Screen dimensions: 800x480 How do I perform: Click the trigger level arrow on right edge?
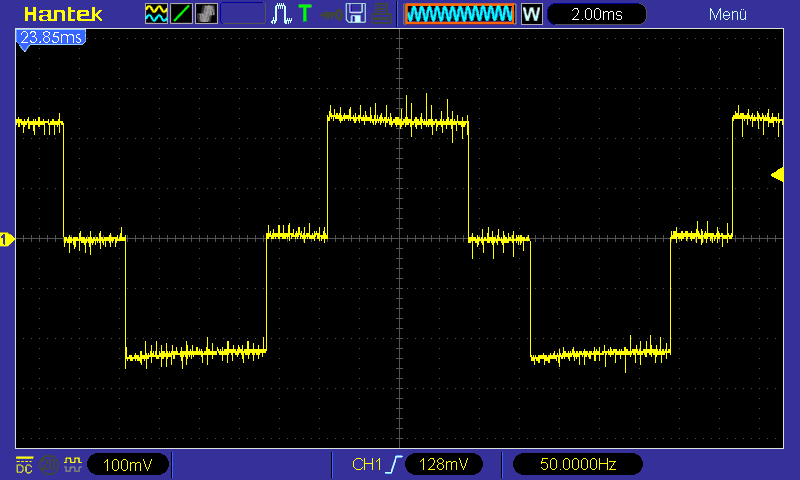pos(777,175)
